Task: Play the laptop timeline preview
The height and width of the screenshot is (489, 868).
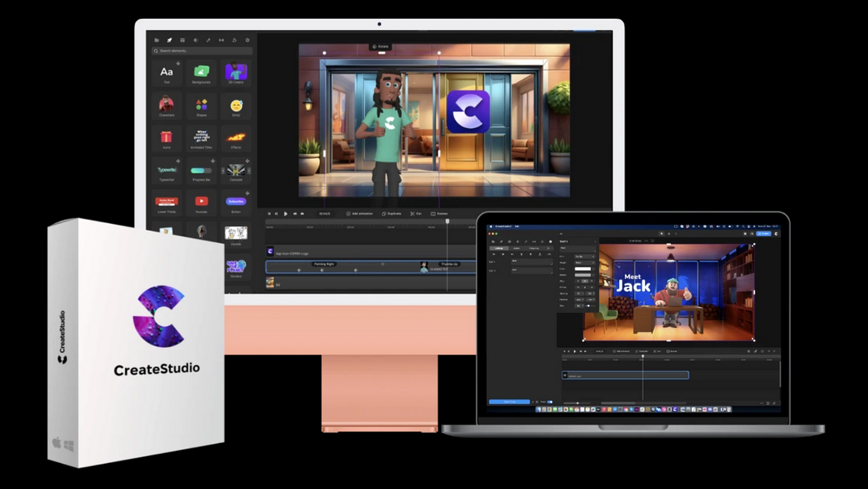Action: click(575, 351)
